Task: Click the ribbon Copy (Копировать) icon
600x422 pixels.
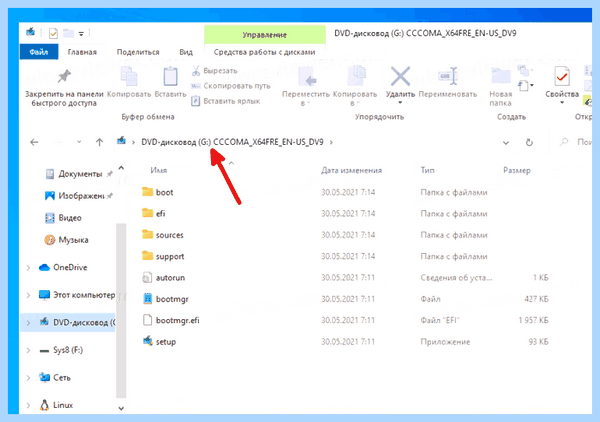Action: [x=129, y=75]
